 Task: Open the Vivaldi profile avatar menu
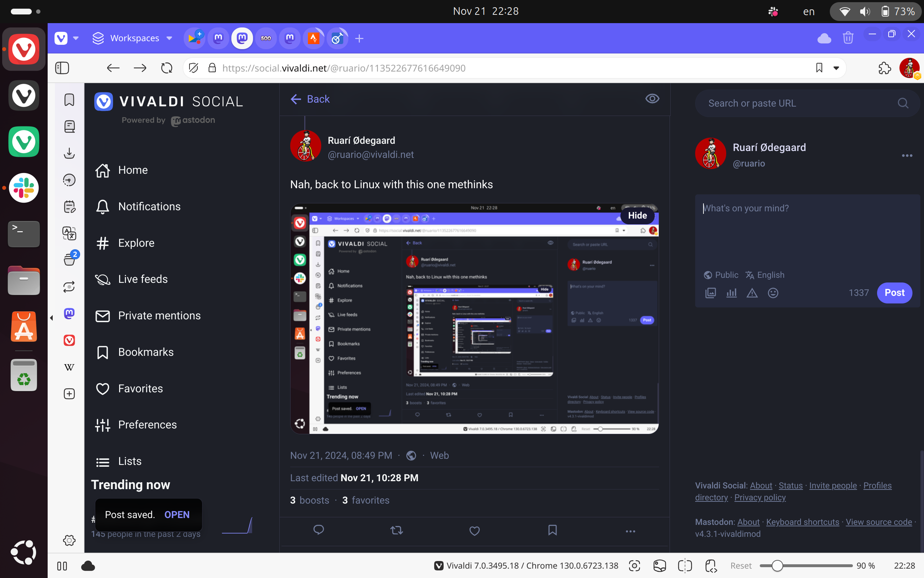910,68
